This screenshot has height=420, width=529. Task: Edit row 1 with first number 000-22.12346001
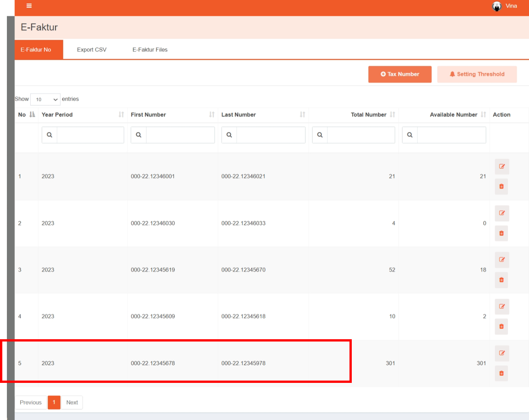coord(501,167)
